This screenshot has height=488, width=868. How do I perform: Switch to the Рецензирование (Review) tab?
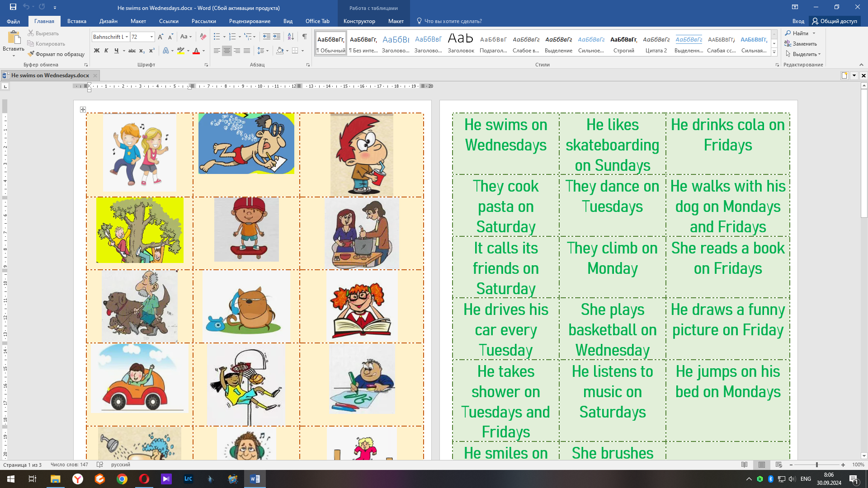(x=250, y=21)
